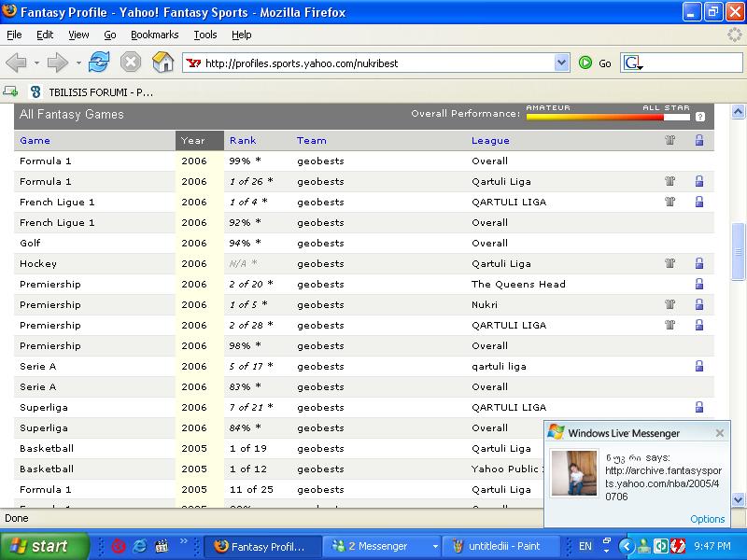Open the Help menu
The width and height of the screenshot is (747, 560).
(242, 35)
